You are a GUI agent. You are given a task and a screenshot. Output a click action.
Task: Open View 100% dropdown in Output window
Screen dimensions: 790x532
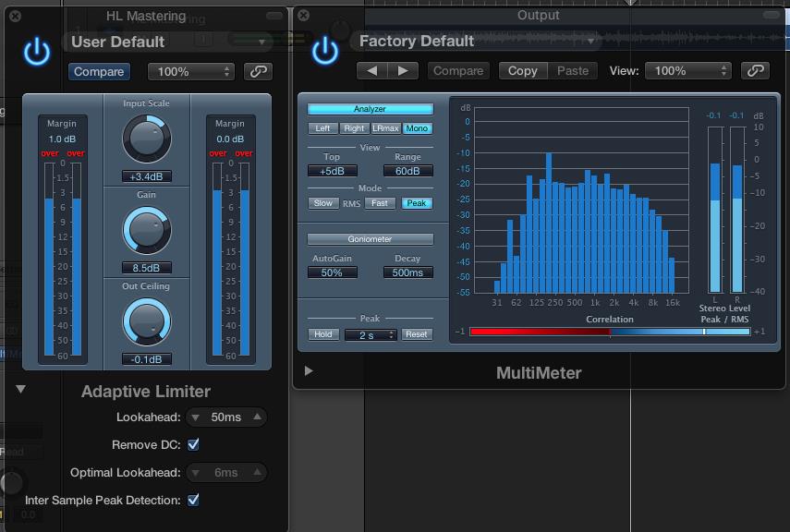tap(688, 70)
